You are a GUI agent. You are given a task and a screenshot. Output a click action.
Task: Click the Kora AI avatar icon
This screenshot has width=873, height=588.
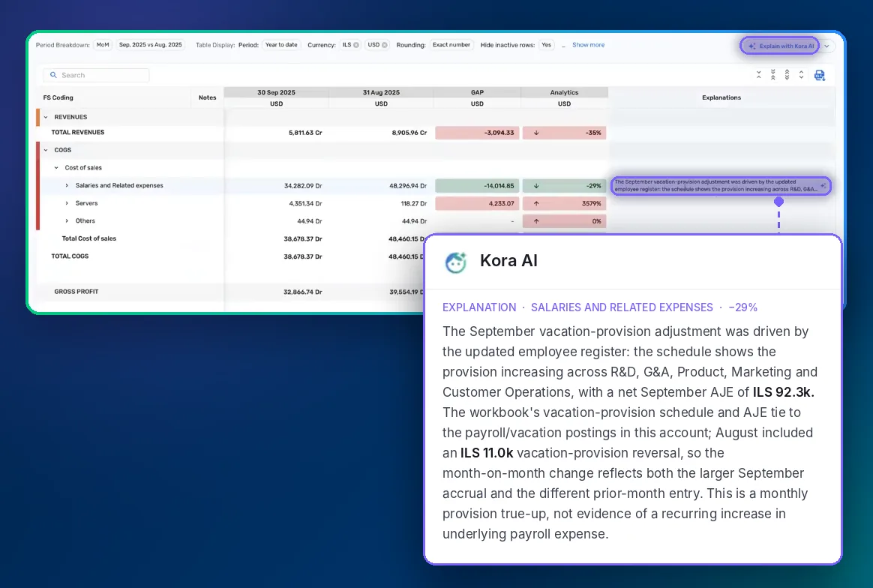click(x=455, y=262)
